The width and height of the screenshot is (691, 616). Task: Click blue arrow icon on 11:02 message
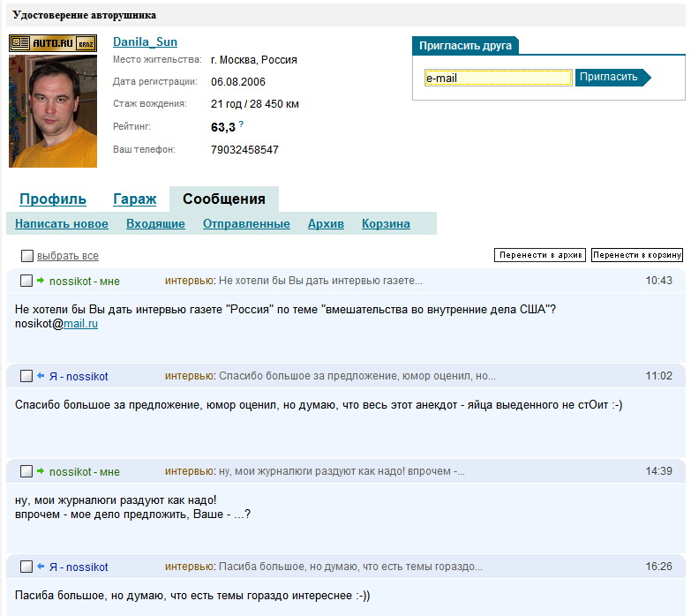41,376
